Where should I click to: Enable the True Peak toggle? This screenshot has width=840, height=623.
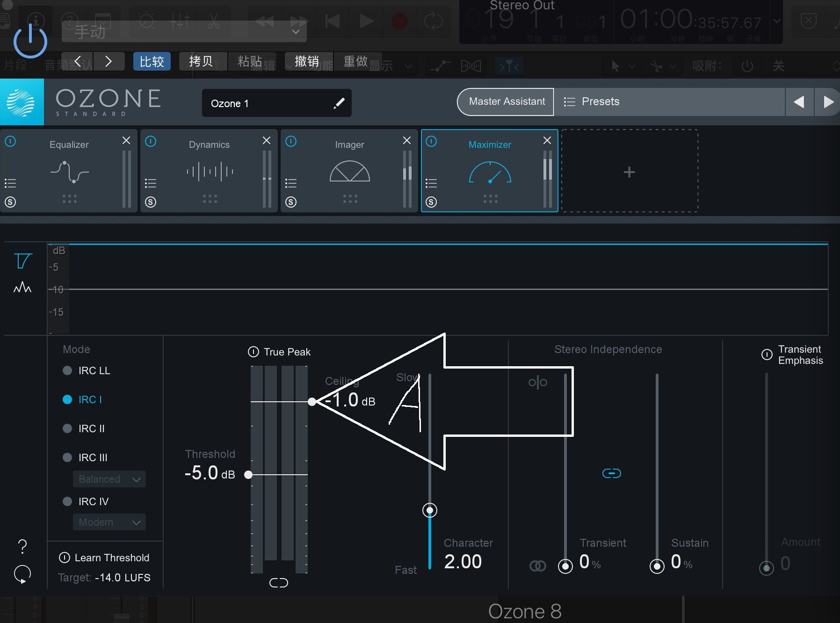point(253,352)
